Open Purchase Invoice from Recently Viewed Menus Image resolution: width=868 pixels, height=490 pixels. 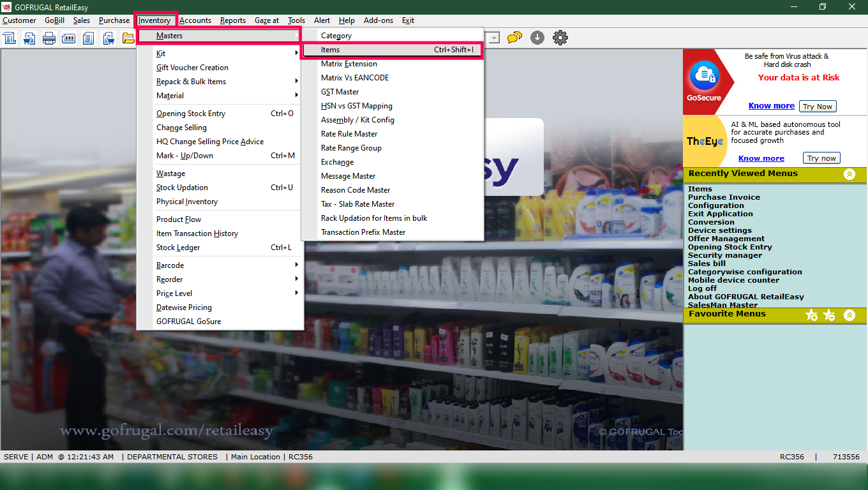point(724,197)
